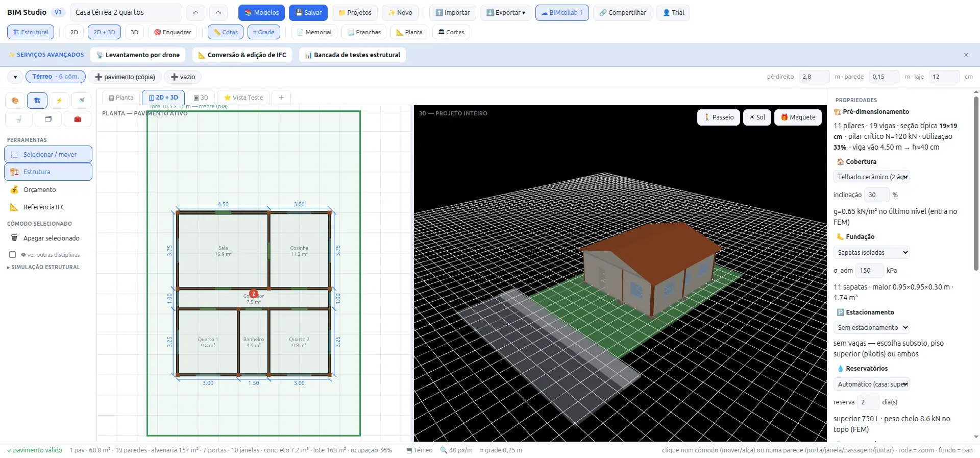Open Cortes sections
The height and width of the screenshot is (458, 980).
point(451,32)
